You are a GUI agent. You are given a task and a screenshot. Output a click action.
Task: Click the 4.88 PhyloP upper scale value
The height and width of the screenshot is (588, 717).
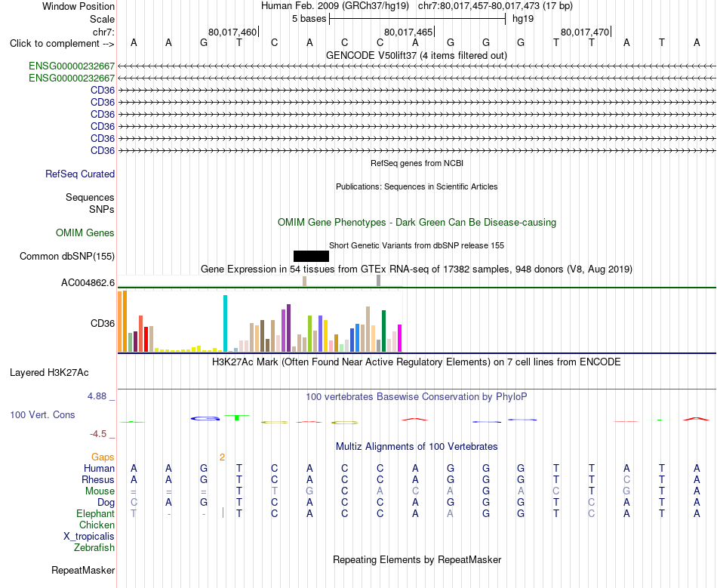[97, 396]
